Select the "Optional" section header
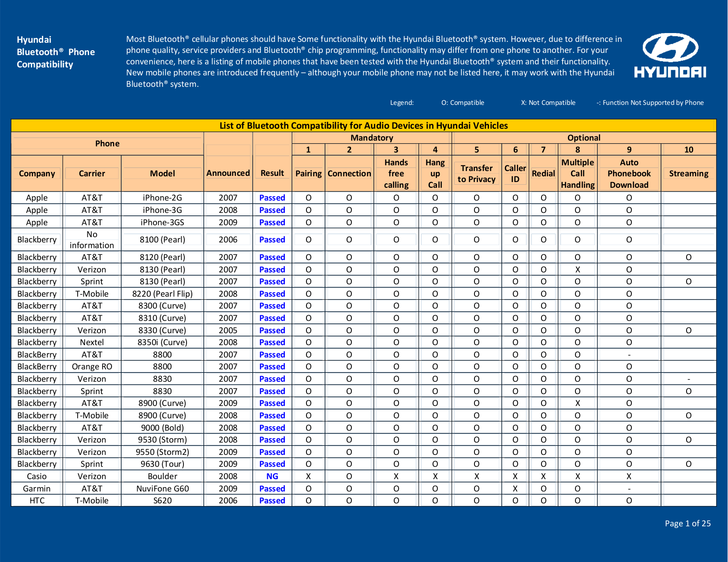 tap(584, 138)
